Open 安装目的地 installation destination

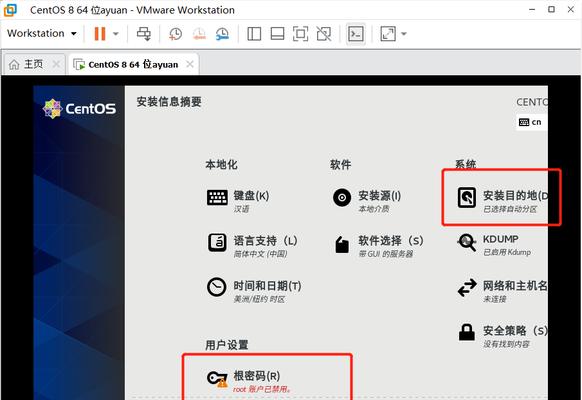point(515,196)
